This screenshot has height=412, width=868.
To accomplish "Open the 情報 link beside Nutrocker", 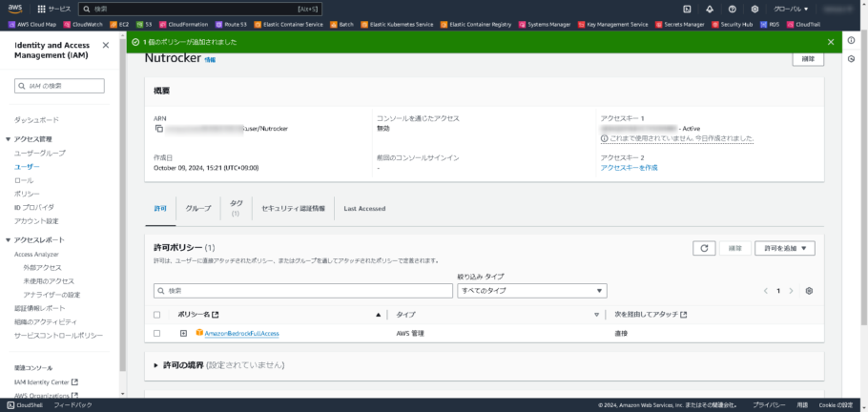I will tap(210, 60).
